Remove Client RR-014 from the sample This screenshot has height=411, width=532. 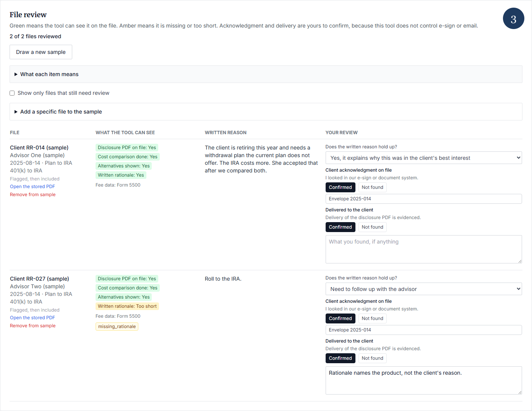(x=33, y=195)
